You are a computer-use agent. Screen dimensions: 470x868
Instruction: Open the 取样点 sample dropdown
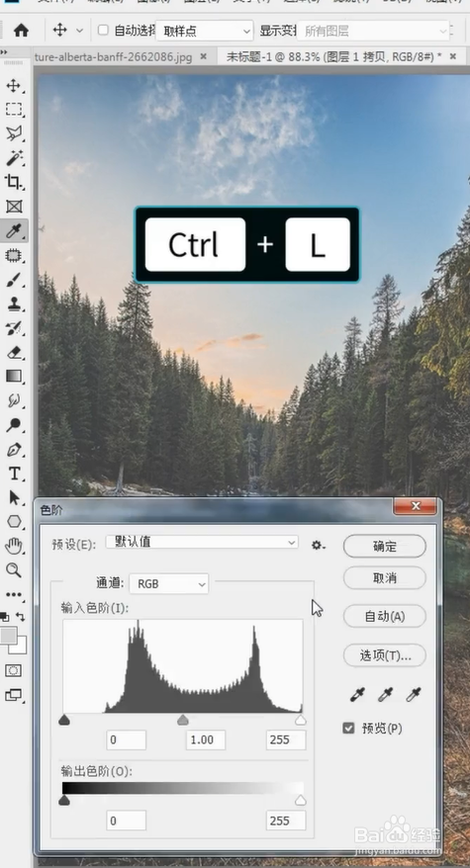tap(205, 31)
